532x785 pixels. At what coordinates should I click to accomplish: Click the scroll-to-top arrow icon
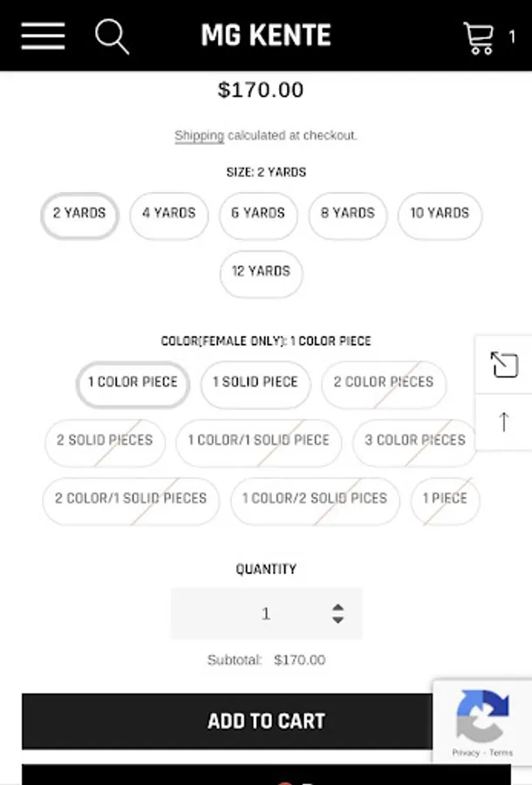tap(504, 422)
